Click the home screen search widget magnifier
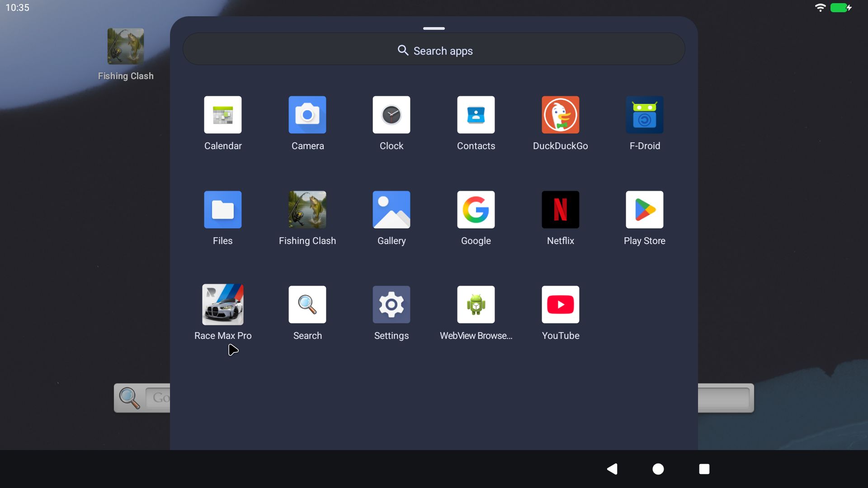868x488 pixels. point(129,398)
